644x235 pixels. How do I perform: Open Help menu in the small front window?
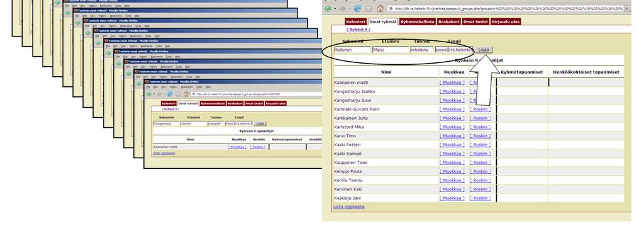(x=208, y=87)
